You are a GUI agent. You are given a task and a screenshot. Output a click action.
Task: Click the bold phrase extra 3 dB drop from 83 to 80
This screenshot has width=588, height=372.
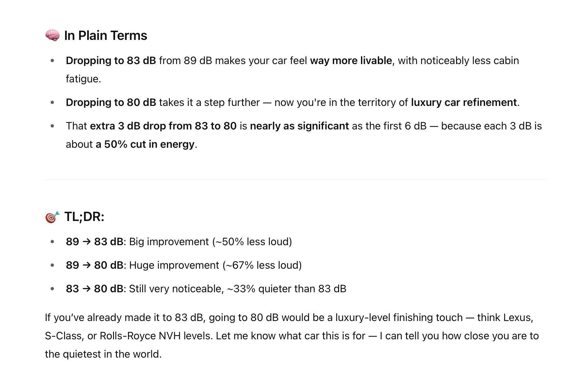[163, 126]
